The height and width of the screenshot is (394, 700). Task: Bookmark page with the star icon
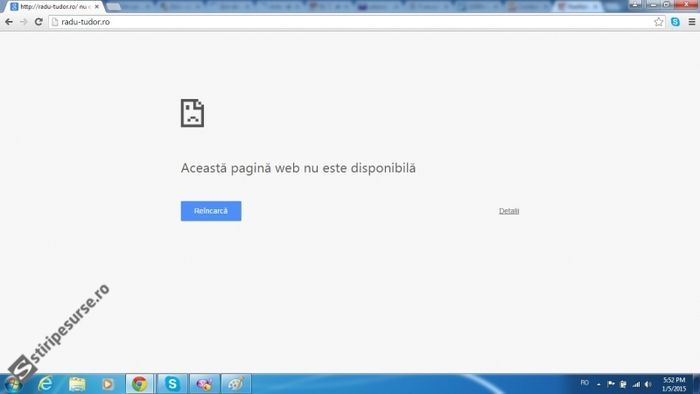tap(658, 22)
